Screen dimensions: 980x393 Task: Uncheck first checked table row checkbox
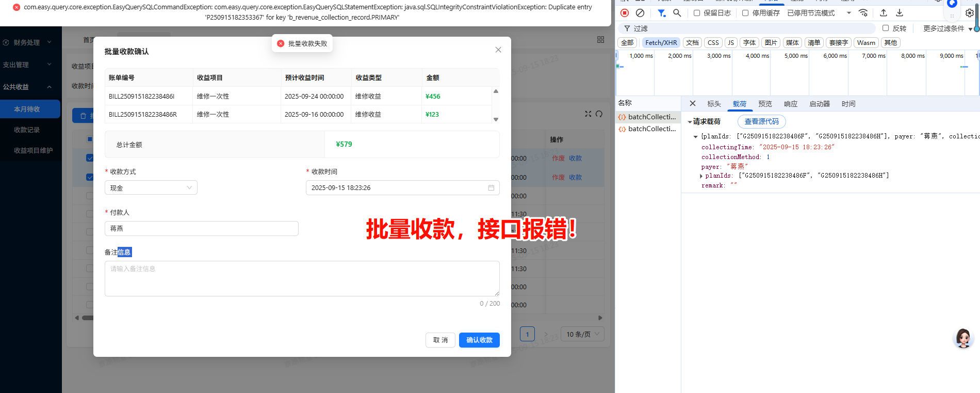pos(90,158)
